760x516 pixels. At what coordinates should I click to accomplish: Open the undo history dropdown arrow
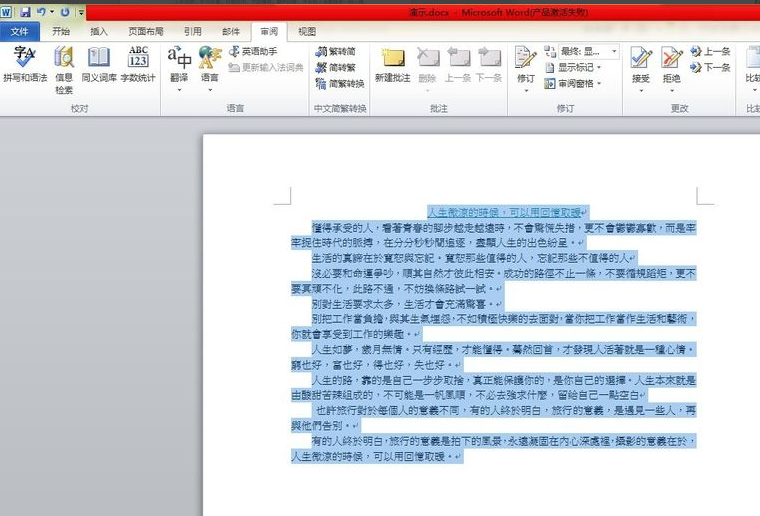coord(52,12)
